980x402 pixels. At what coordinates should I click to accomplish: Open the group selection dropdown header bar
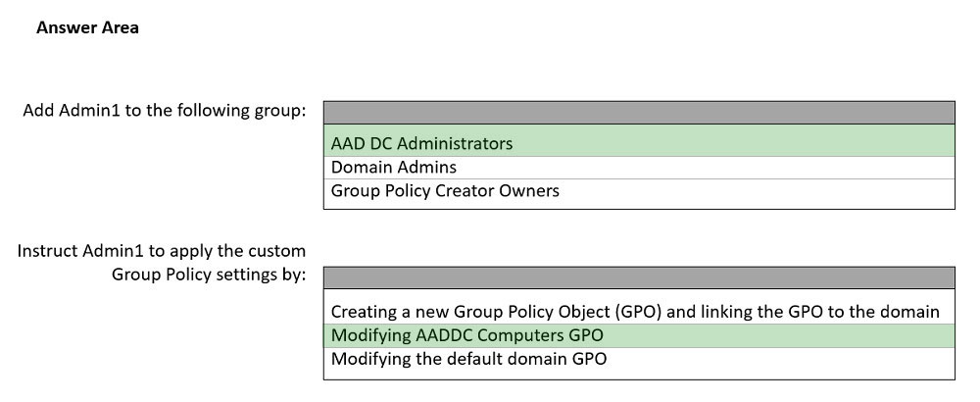point(638,112)
